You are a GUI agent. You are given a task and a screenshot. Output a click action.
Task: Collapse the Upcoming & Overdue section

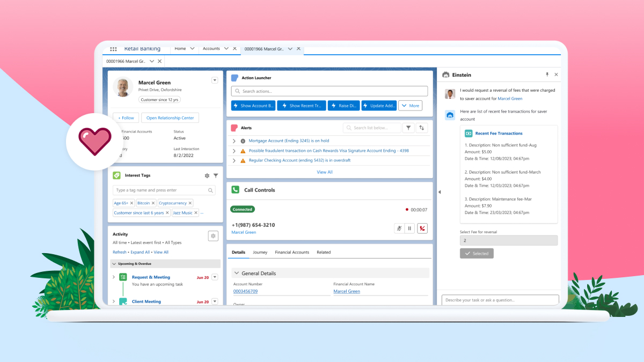coord(113,263)
